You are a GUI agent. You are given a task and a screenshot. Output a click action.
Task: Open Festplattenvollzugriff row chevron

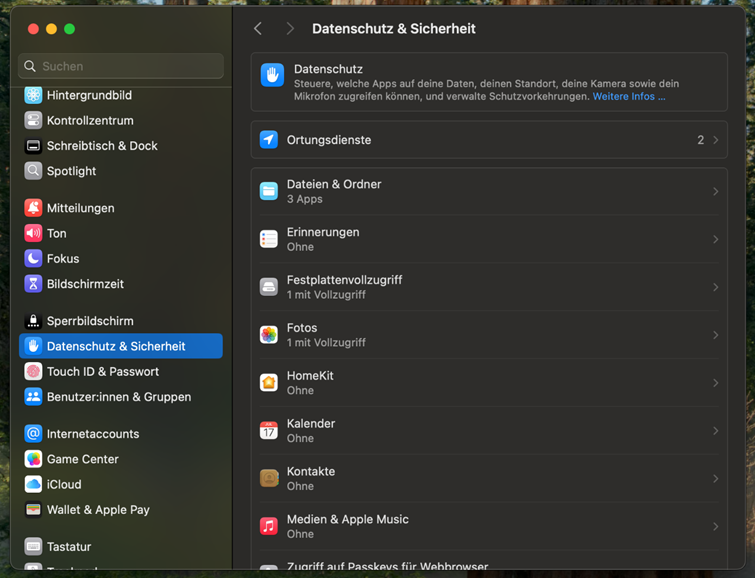coord(716,287)
